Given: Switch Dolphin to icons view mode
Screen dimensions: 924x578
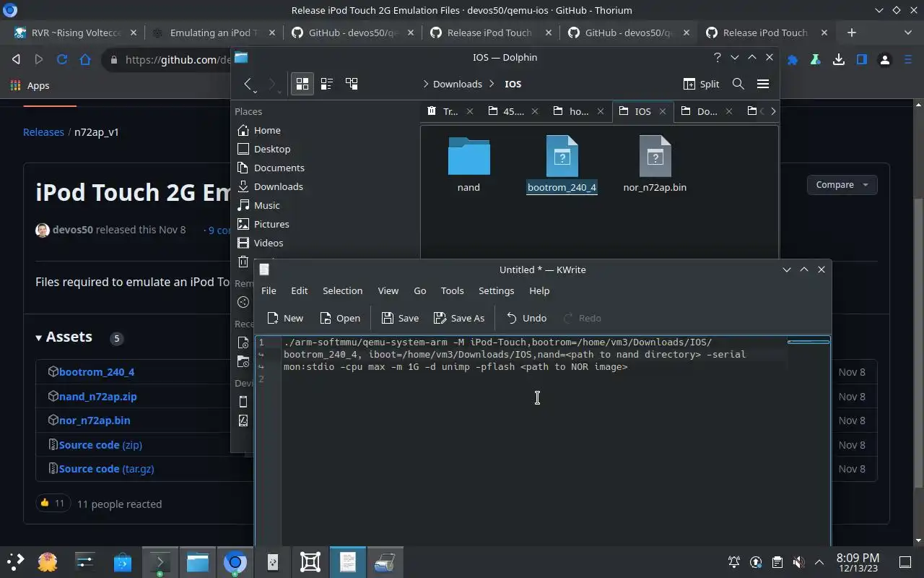Looking at the screenshot, I should (302, 84).
